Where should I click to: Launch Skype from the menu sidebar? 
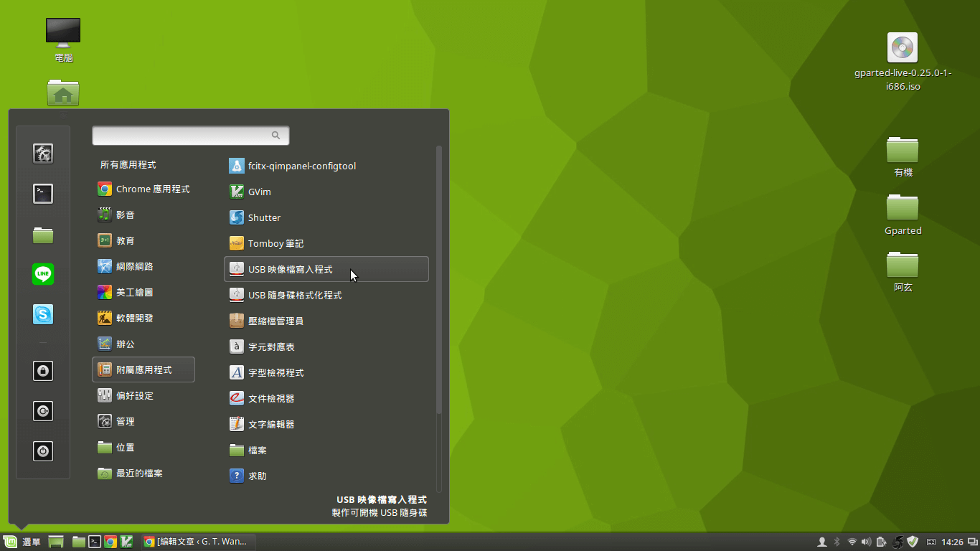[x=42, y=314]
